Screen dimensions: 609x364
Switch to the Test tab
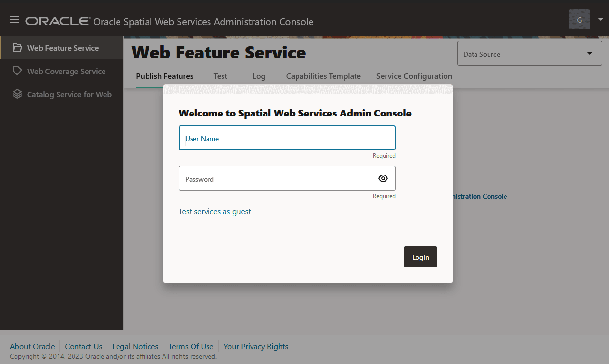[x=221, y=76]
